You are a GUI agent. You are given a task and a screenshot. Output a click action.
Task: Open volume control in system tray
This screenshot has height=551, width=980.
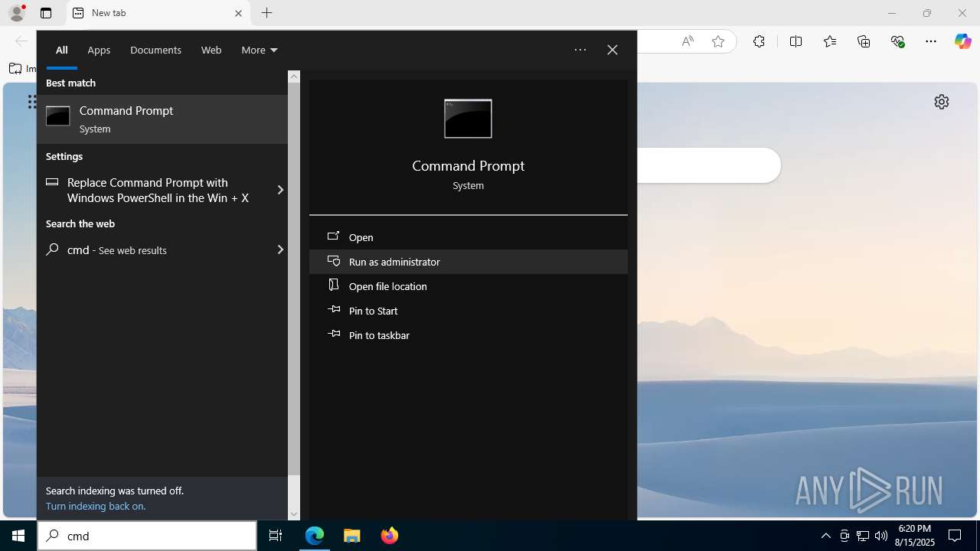click(x=881, y=536)
